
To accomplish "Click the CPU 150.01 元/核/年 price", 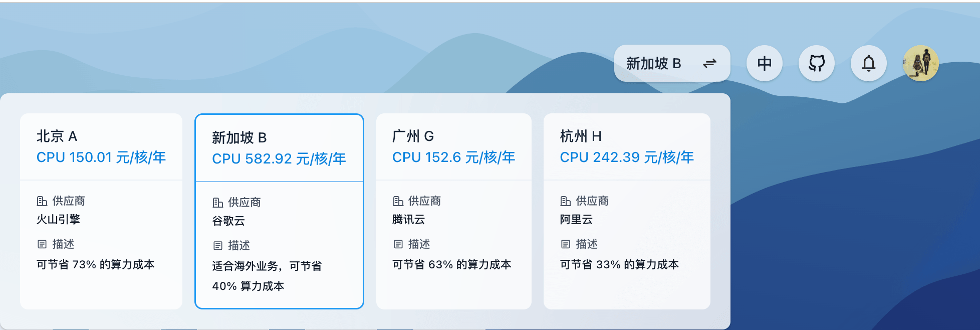I will 101,157.
